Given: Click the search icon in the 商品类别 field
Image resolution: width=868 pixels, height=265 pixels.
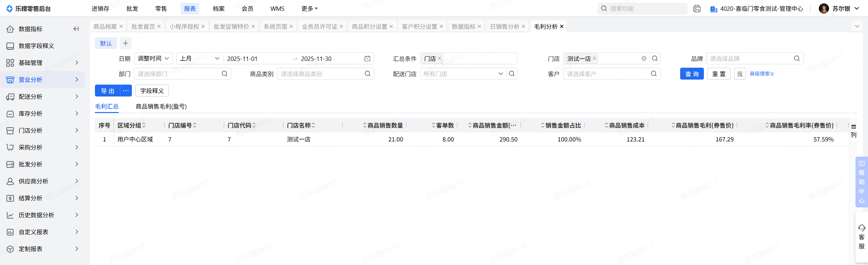Looking at the screenshot, I should [368, 74].
